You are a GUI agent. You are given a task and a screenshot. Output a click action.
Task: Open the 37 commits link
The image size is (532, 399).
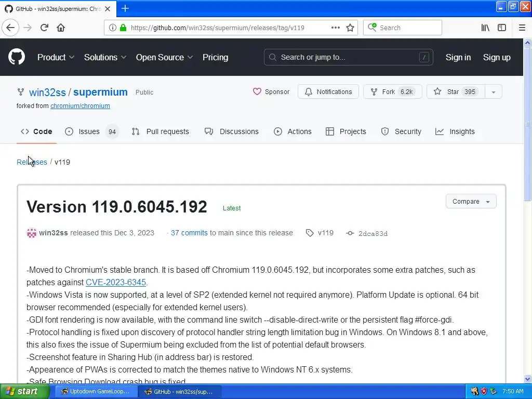(x=189, y=233)
